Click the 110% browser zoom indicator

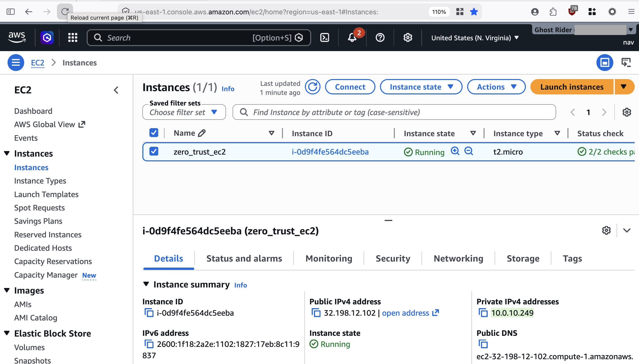coord(439,12)
